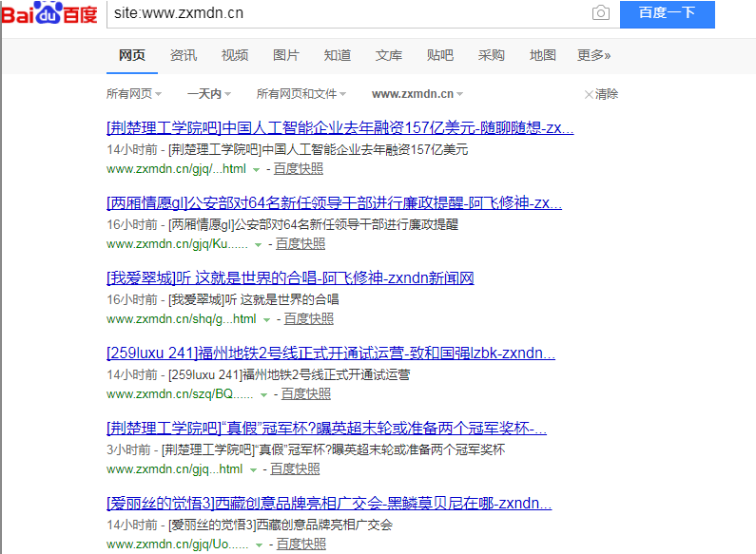The width and height of the screenshot is (756, 554).
Task: Click URL www.zxmdn.cn/shq/g...html
Action: click(182, 319)
